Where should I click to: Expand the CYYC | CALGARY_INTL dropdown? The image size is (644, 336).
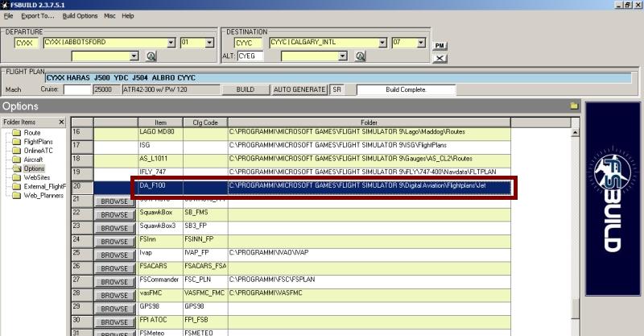(x=382, y=43)
